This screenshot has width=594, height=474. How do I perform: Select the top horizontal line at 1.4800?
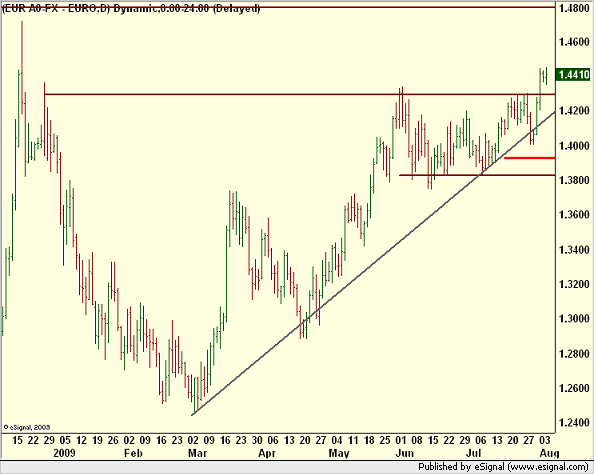278,7
